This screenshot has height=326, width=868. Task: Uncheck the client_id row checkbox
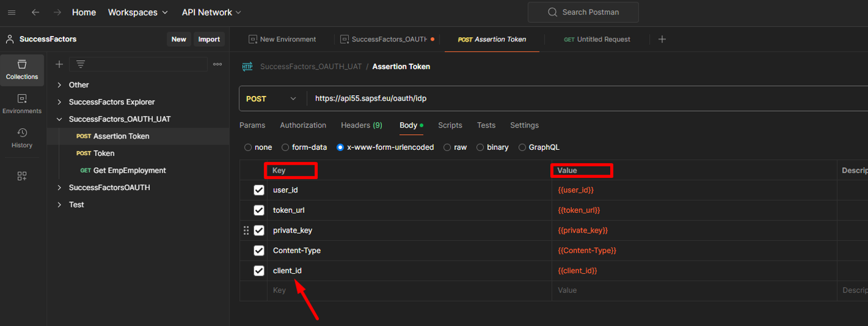(x=259, y=271)
